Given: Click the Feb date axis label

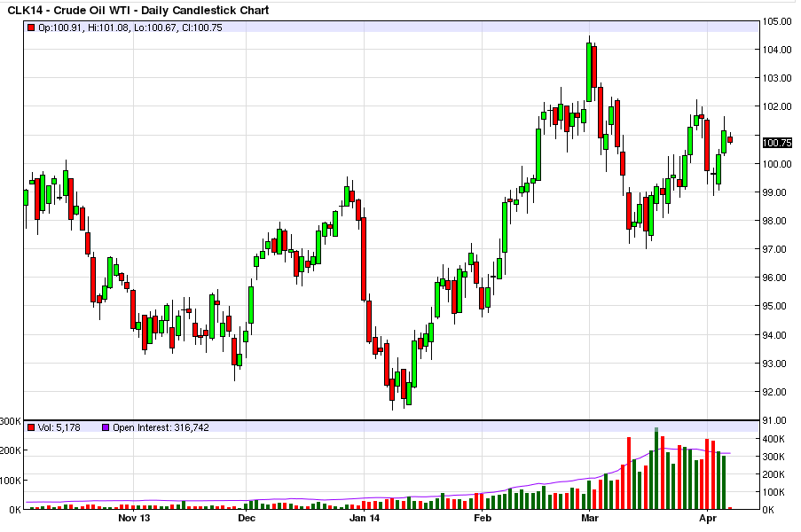Looking at the screenshot, I should click(x=483, y=518).
